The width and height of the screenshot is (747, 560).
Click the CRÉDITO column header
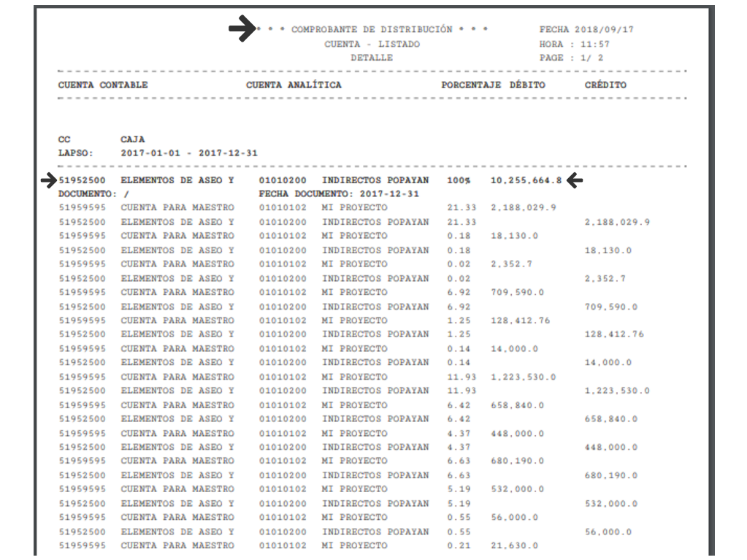tap(605, 85)
